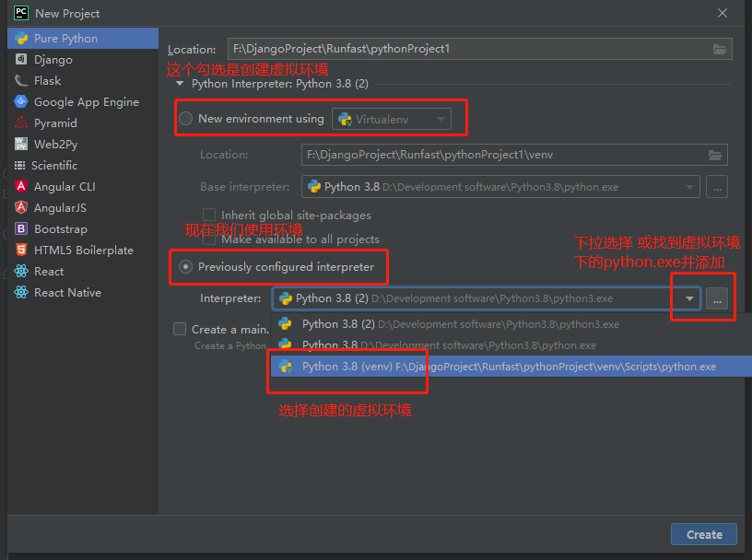Close the New Project dialog
Screen dimensions: 752x560
pyautogui.click(x=723, y=13)
